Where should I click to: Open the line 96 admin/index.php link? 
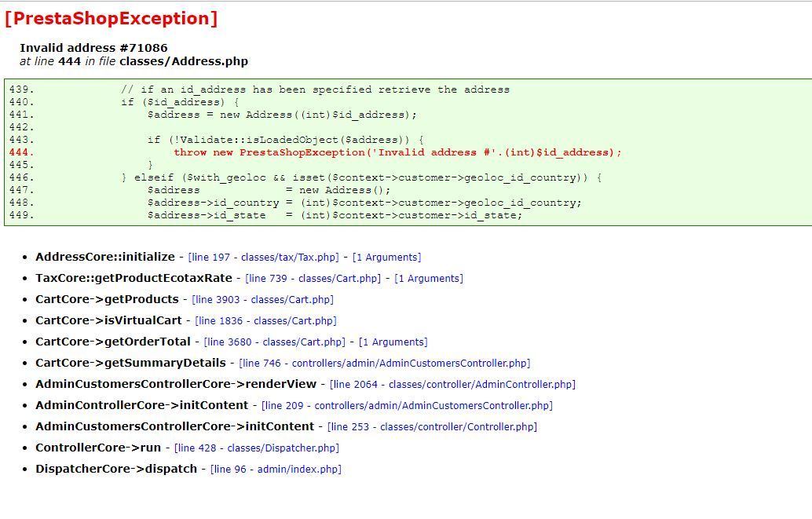[276, 470]
